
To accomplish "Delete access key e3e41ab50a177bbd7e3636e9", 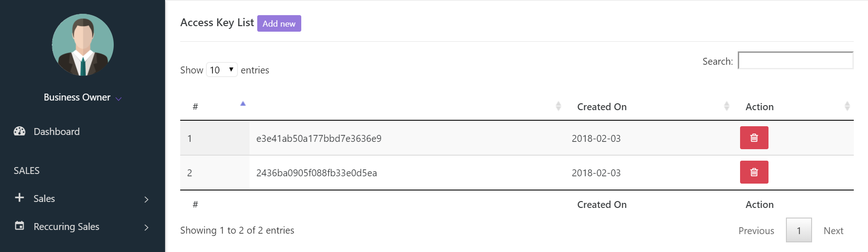I will point(754,138).
